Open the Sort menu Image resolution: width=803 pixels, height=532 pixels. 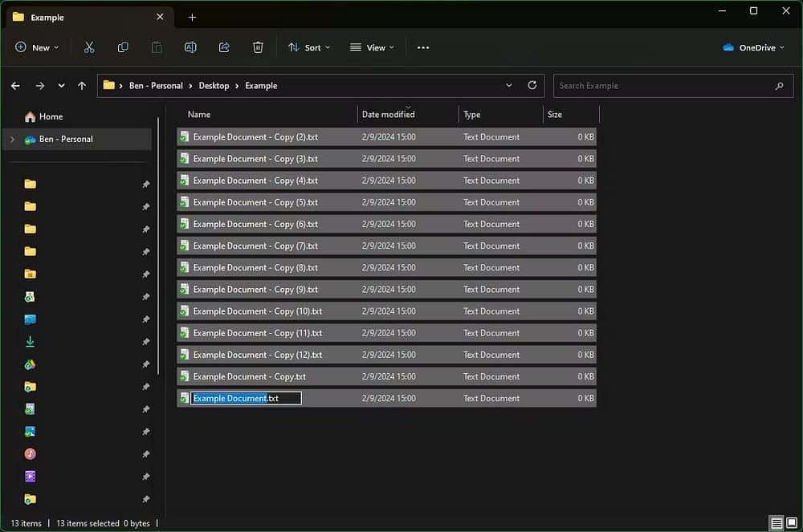(308, 47)
